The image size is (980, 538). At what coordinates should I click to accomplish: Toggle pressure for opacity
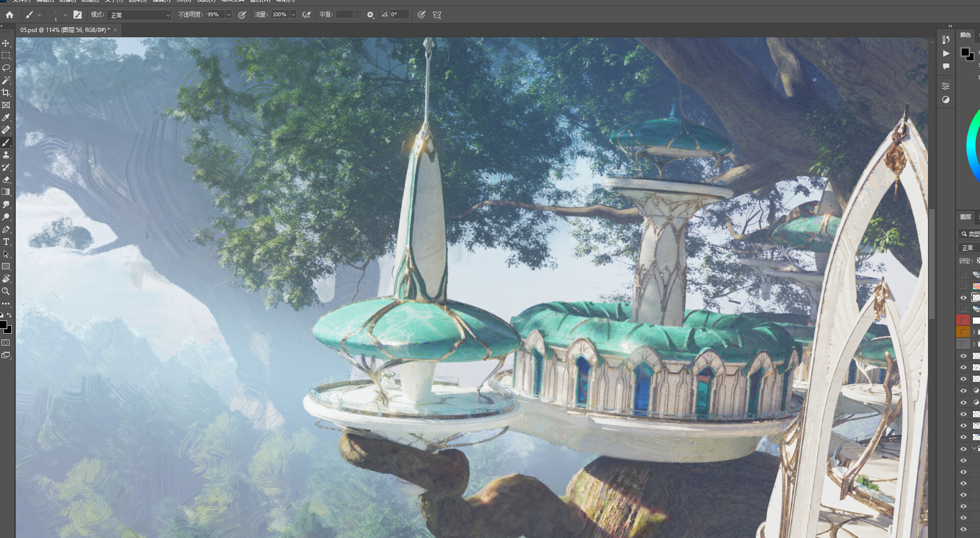pos(242,15)
